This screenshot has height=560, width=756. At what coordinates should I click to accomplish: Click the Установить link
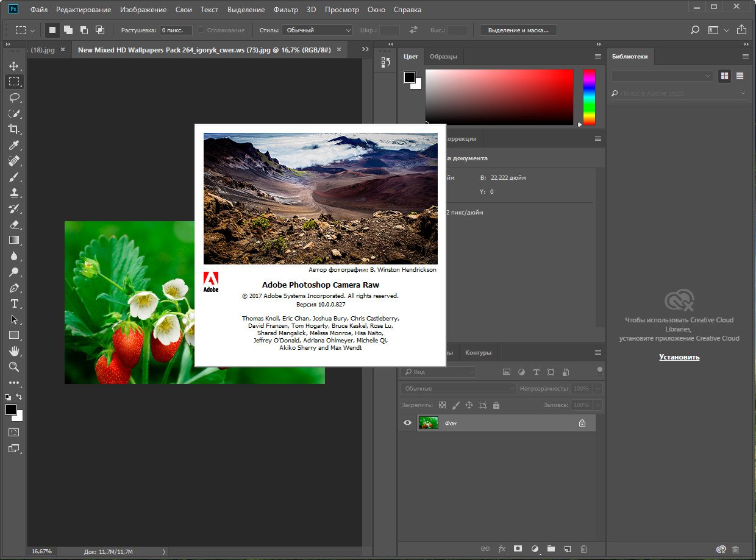click(x=679, y=357)
